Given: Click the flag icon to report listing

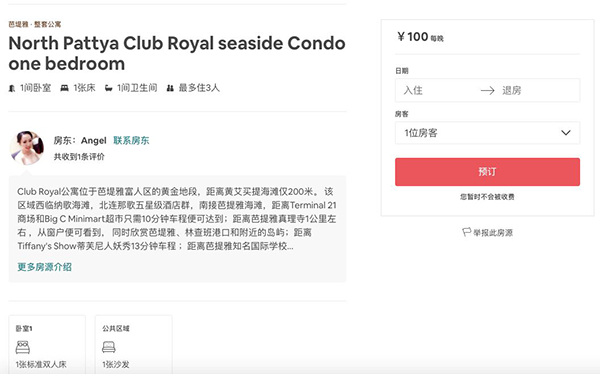Looking at the screenshot, I should click(x=466, y=232).
